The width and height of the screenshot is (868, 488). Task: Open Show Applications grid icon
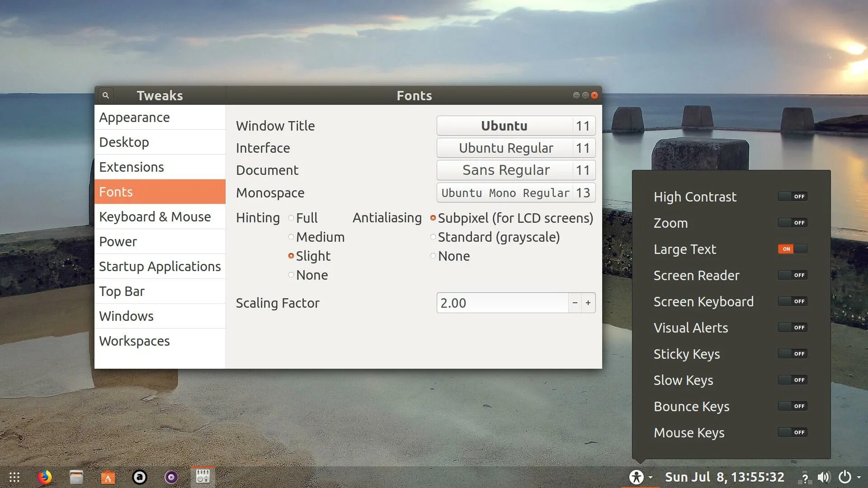(x=14, y=477)
